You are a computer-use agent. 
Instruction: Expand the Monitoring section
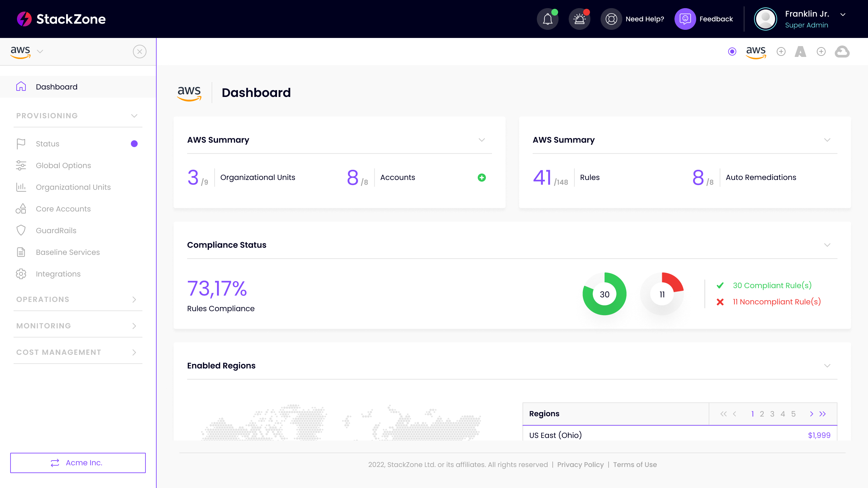(x=134, y=326)
